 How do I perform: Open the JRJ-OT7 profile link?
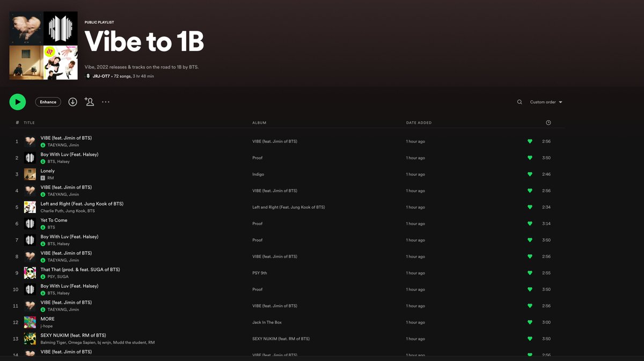101,76
